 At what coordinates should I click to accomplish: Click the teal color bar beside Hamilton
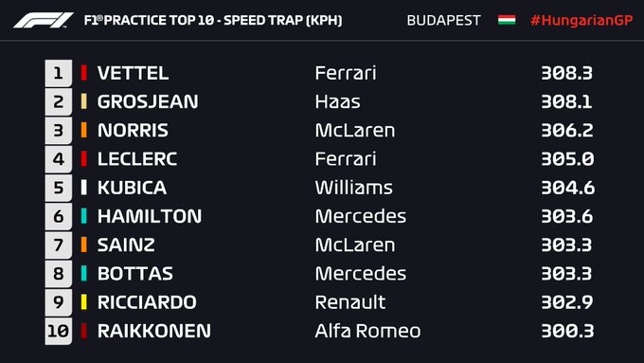(83, 216)
